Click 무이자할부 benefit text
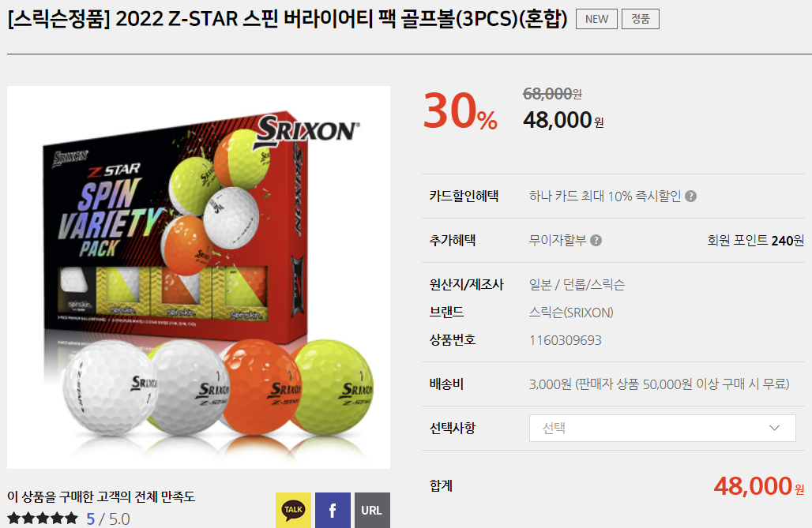Viewport: 812px width, 528px height. coord(557,240)
